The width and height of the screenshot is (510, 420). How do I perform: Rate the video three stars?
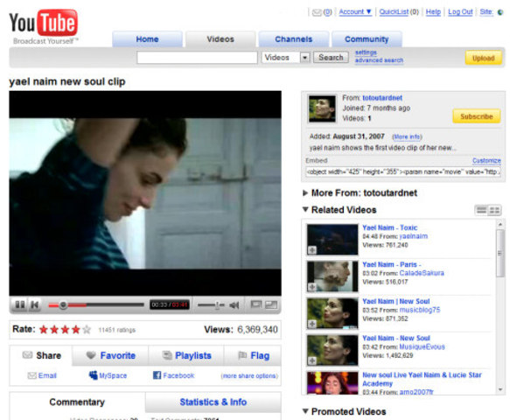[65, 330]
